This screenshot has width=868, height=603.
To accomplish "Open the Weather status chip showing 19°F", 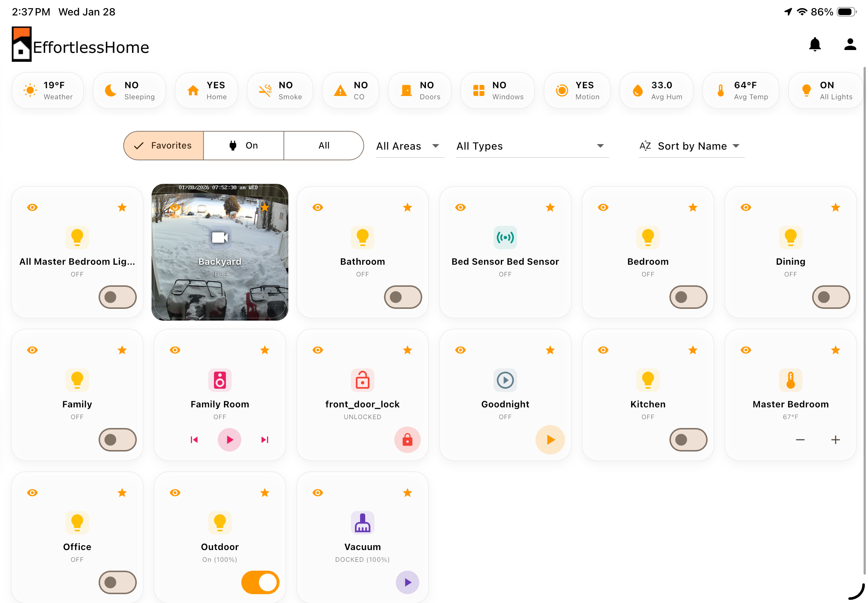I will [x=48, y=90].
